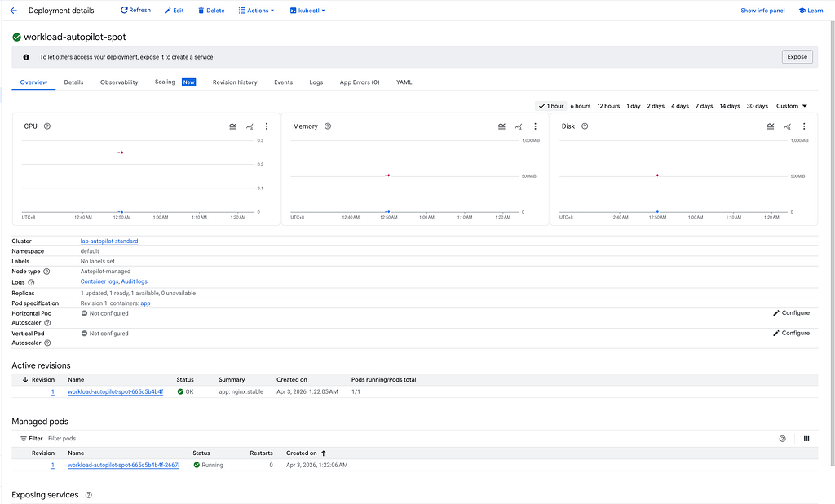The image size is (835, 504).
Task: Open the lab-autopilot-standard cluster link
Action: click(109, 241)
